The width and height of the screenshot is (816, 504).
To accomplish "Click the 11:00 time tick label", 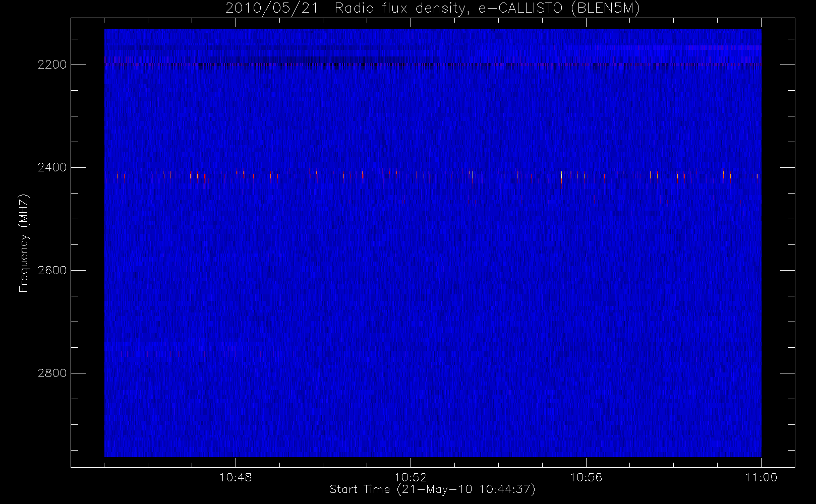I will pyautogui.click(x=761, y=477).
